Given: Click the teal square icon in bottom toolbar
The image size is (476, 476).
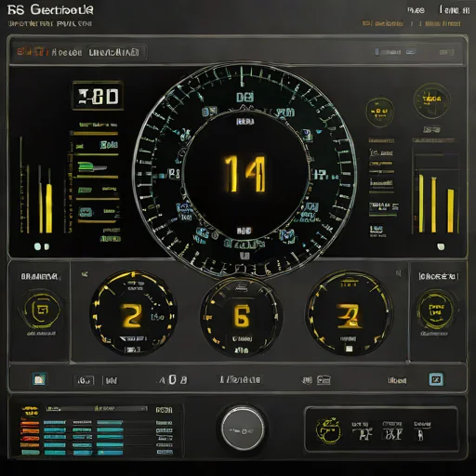Looking at the screenshot, I should tap(39, 379).
